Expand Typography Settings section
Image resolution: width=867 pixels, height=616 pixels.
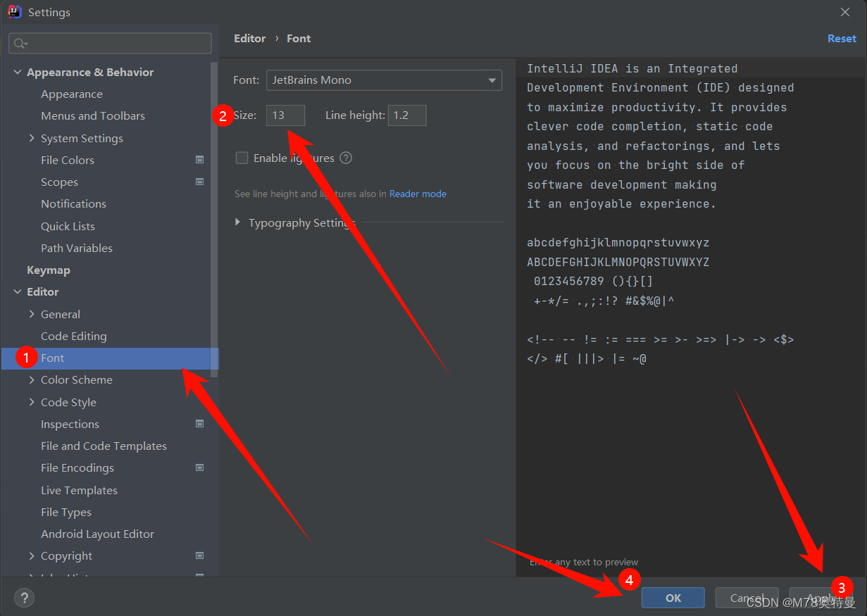click(x=238, y=222)
